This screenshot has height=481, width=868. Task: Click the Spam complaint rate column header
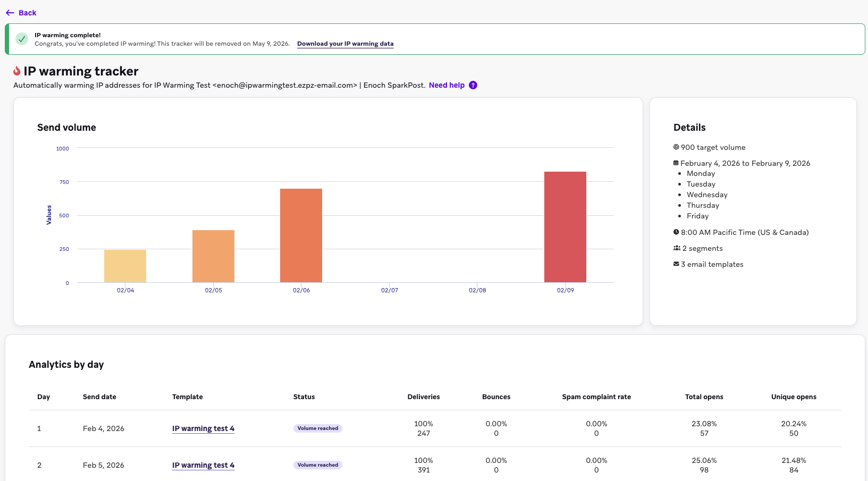tap(596, 397)
